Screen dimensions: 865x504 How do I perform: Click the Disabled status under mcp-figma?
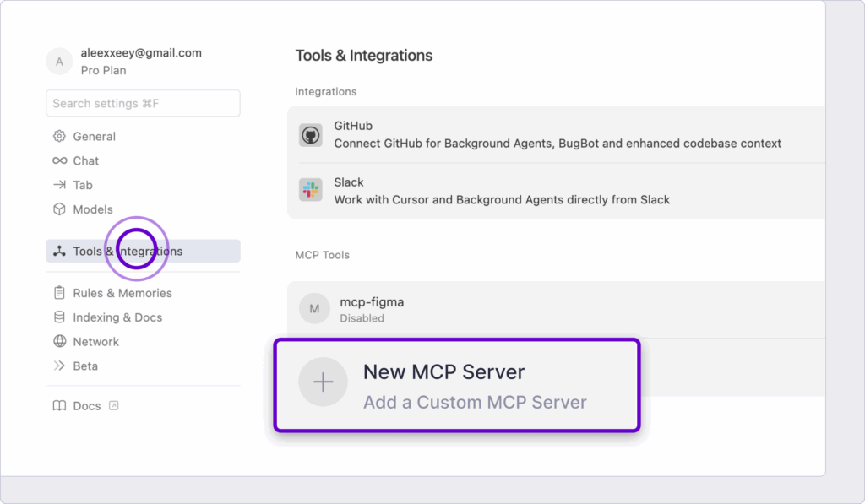point(362,318)
